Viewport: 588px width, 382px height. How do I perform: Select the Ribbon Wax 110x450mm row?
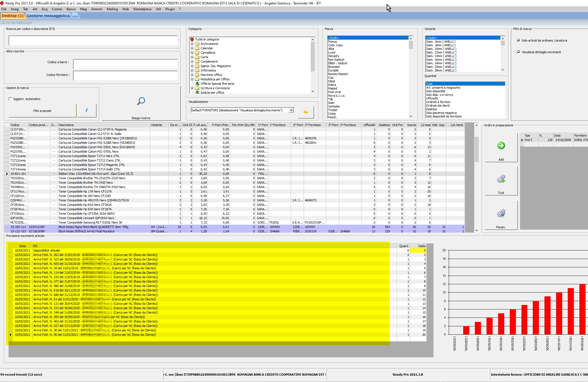pyautogui.click(x=234, y=174)
